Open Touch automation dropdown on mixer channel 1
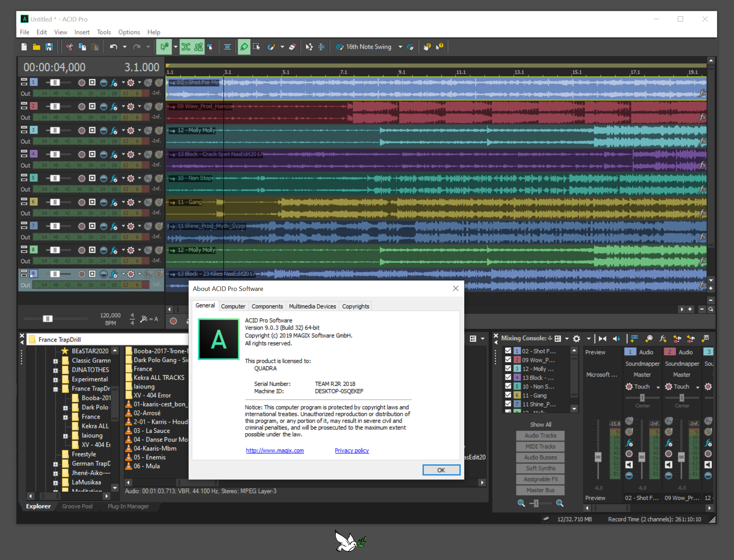Viewport: 734px width, 560px height. coord(658,387)
